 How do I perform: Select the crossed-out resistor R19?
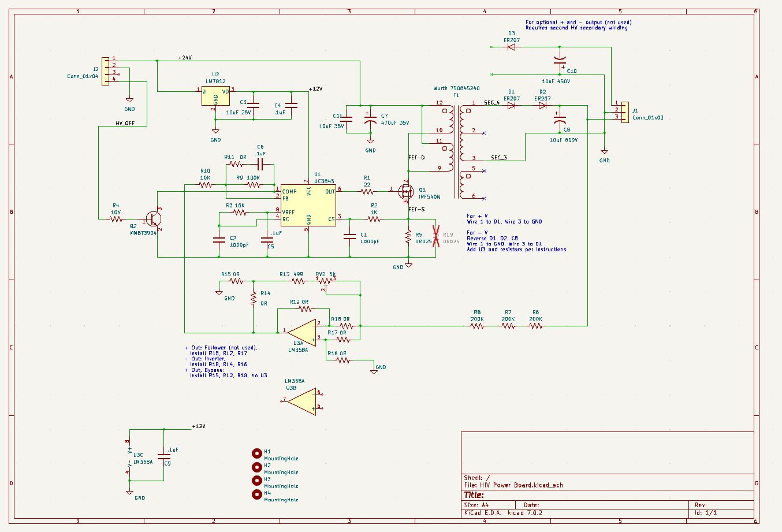pos(436,236)
